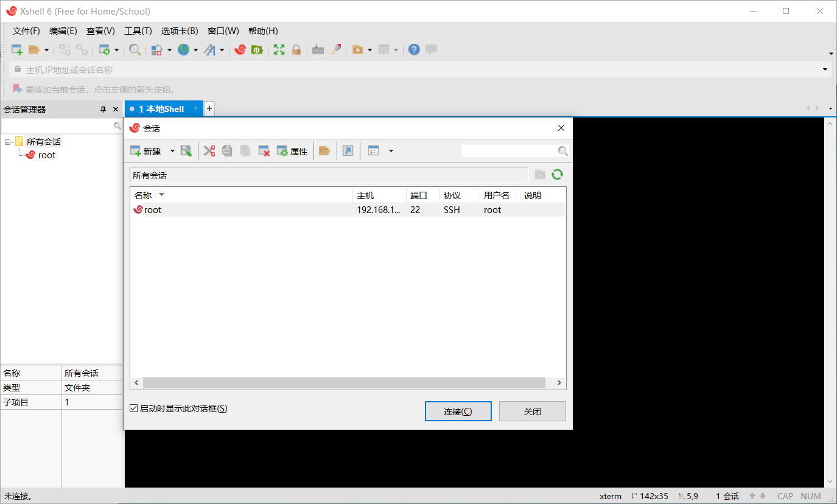This screenshot has height=504, width=837.
Task: Click the green refresh icon in Sessions dialog
Action: click(x=557, y=175)
